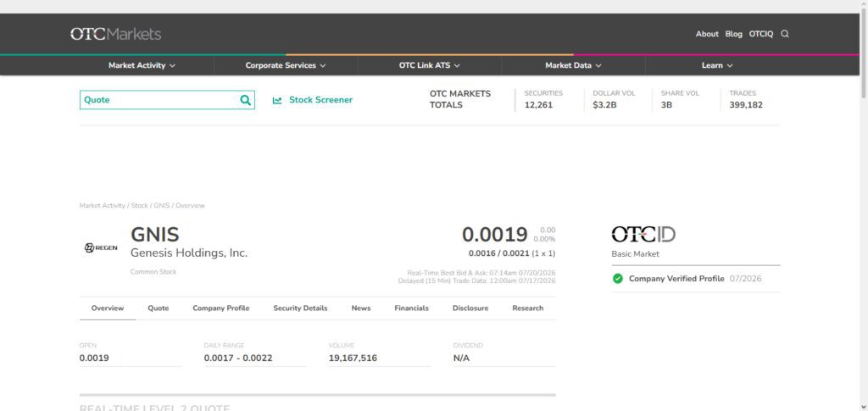Image resolution: width=868 pixels, height=411 pixels.
Task: Open the Stock Screener link
Action: [320, 100]
